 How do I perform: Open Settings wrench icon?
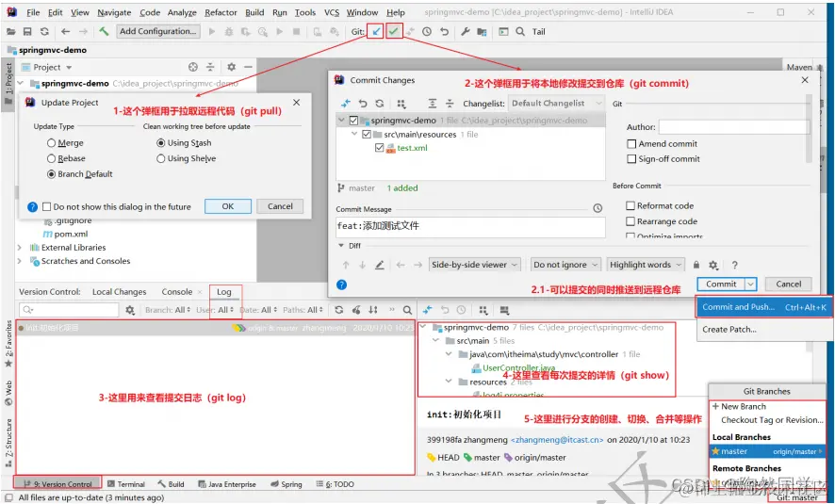[x=465, y=31]
